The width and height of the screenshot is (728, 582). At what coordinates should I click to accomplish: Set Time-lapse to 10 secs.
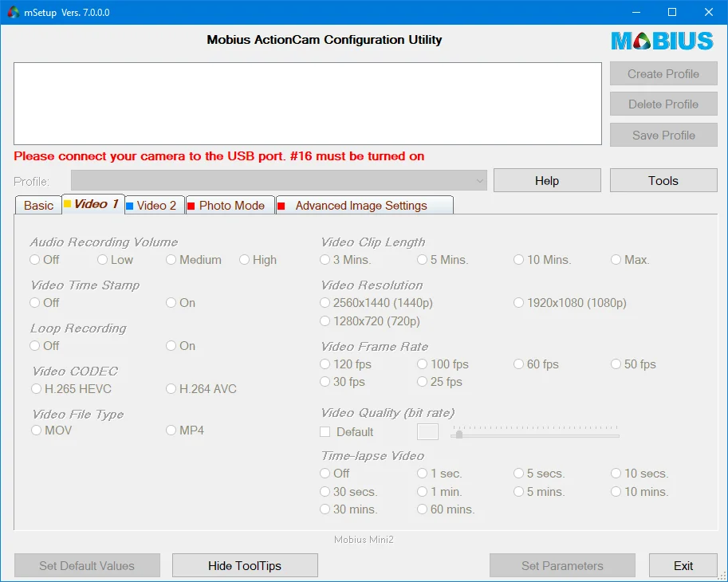(x=639, y=474)
